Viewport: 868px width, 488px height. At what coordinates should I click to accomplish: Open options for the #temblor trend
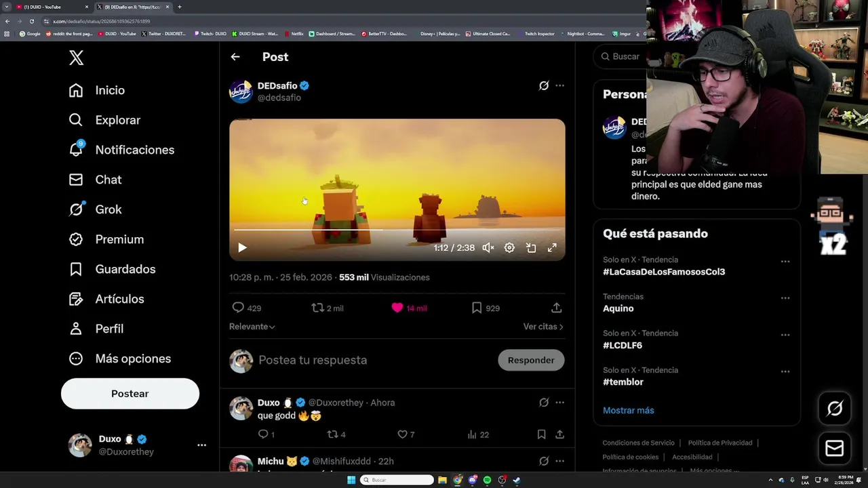pos(785,371)
